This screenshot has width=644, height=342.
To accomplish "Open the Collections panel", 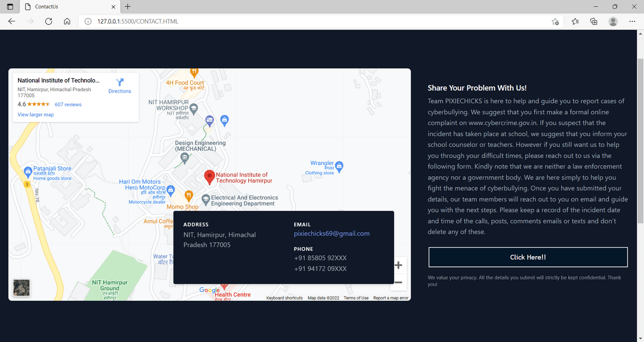I will tap(594, 21).
